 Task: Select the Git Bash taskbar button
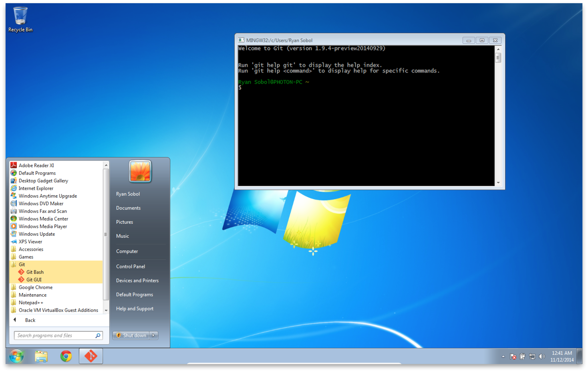tap(91, 356)
